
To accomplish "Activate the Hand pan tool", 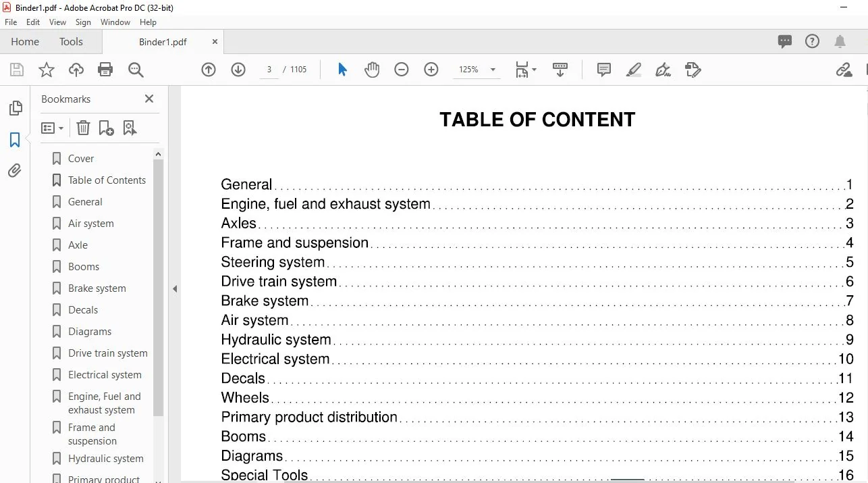I will pos(372,70).
